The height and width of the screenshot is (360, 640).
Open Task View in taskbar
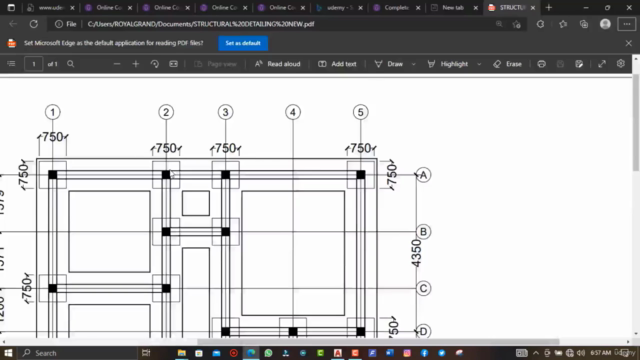[x=146, y=353]
